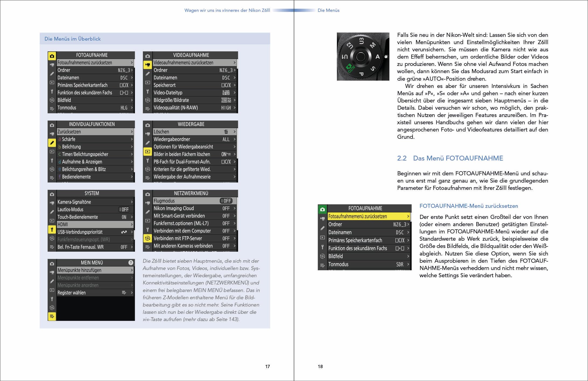
Task: Click highlighted video camera icon in VIDEOAUFNAHME menu
Action: coord(147,65)
